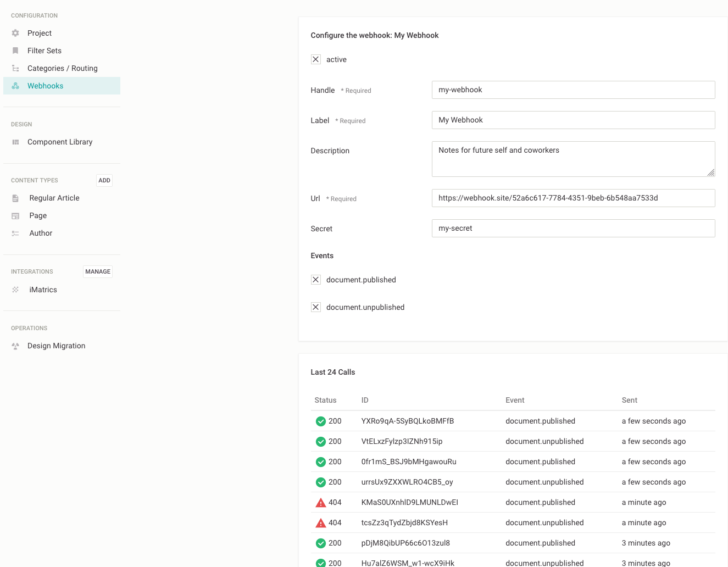
Task: Click the Component Library icon
Action: click(x=15, y=142)
